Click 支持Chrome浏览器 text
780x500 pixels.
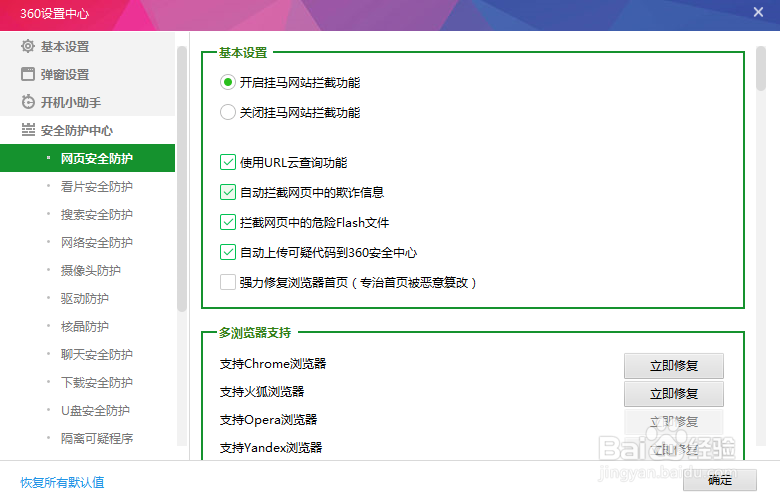tap(273, 364)
